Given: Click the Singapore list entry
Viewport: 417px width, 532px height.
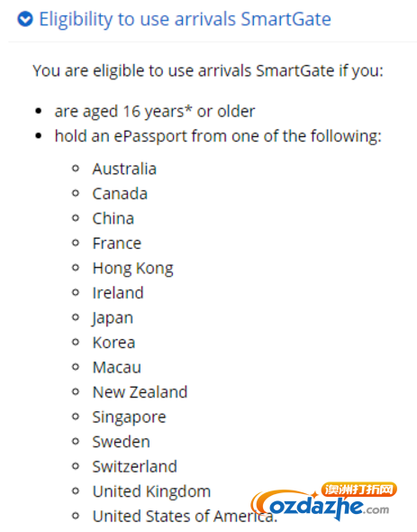Looking at the screenshot, I should click(x=129, y=417).
